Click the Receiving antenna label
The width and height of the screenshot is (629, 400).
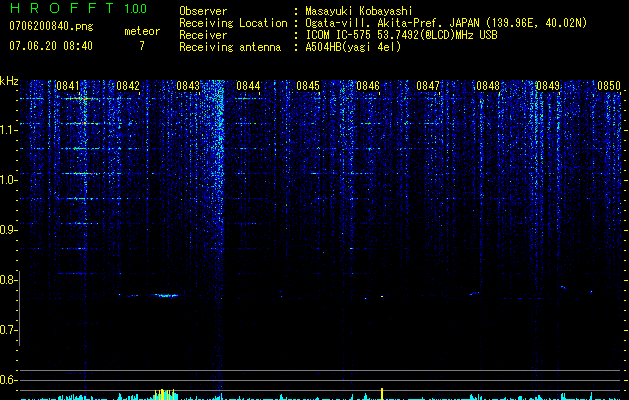[x=230, y=47]
